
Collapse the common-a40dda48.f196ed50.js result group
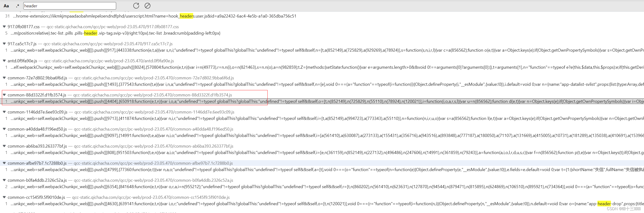tap(4, 129)
